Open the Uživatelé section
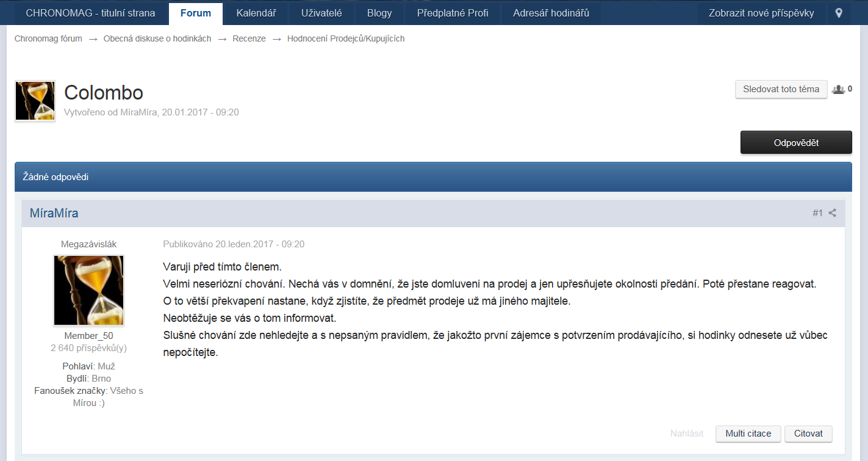 point(321,13)
